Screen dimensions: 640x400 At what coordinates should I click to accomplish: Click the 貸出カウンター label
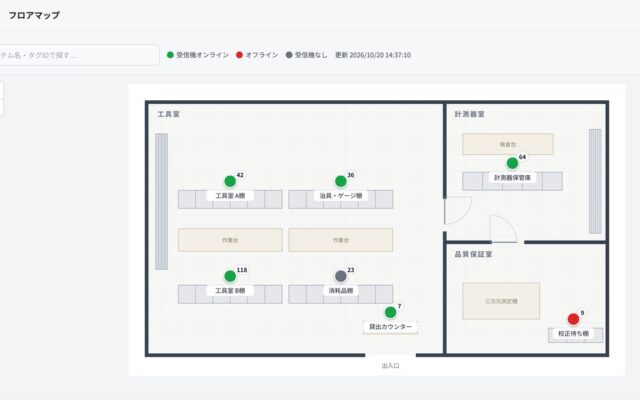click(390, 327)
